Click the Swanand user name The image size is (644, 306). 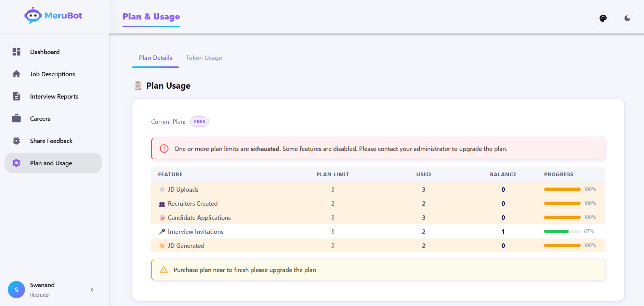(42, 285)
